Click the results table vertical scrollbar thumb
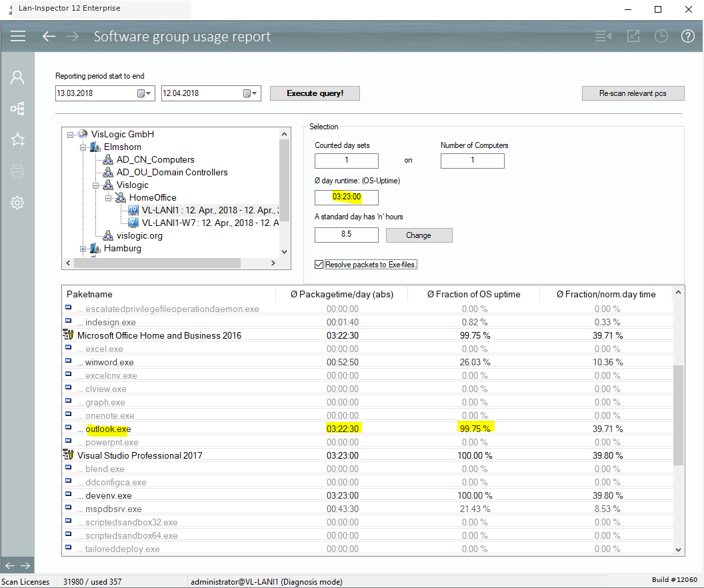This screenshot has width=704, height=588. [678, 415]
